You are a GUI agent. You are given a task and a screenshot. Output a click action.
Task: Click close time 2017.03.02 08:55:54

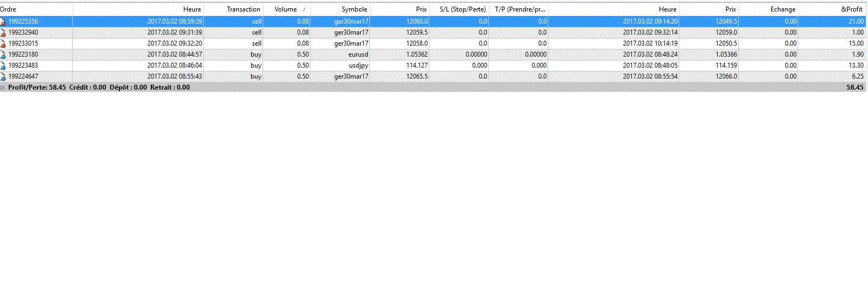click(650, 76)
